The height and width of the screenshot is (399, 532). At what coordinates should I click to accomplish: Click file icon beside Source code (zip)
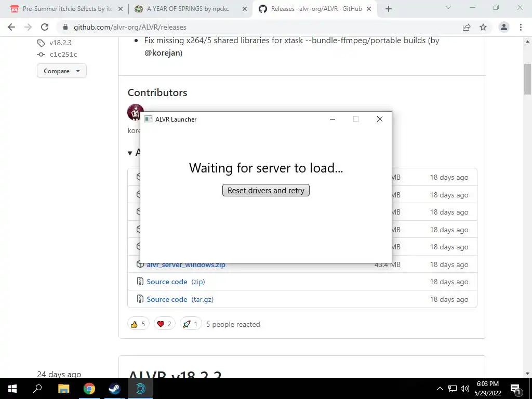tap(140, 281)
